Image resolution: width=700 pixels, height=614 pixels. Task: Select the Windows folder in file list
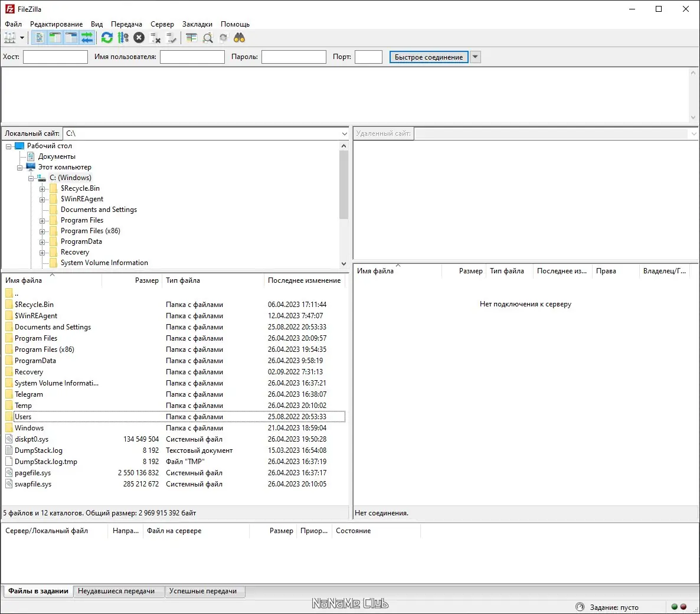(174, 428)
